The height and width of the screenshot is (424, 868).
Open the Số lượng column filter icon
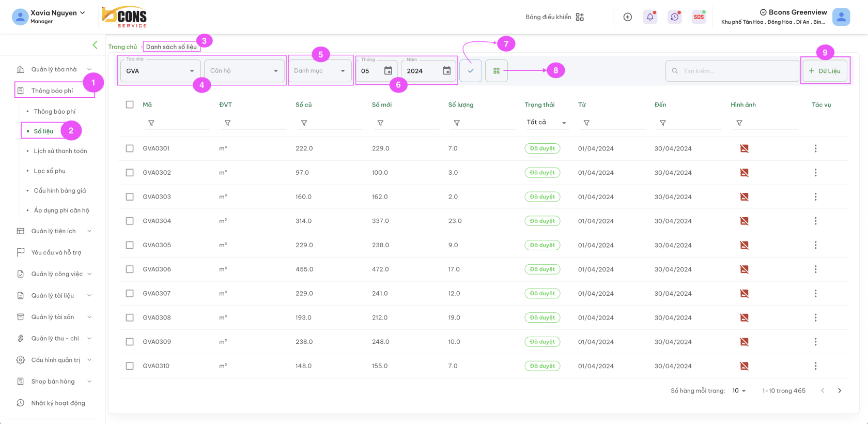coord(457,123)
